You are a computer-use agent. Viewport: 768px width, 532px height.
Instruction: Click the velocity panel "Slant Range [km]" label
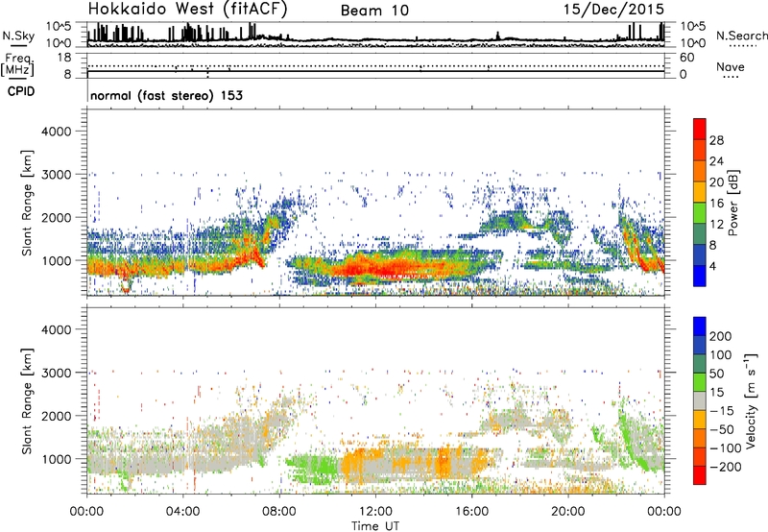pos(27,401)
